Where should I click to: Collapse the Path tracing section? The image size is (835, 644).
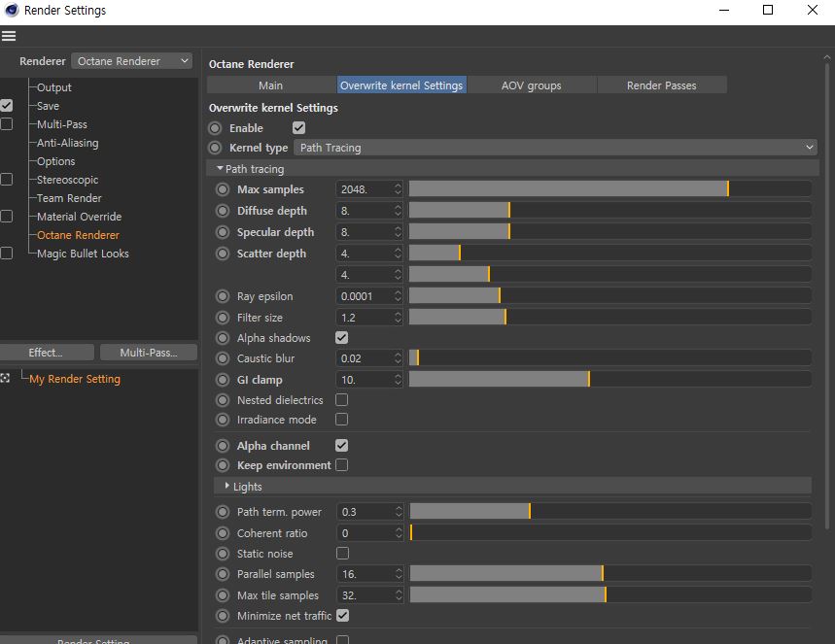[x=220, y=168]
